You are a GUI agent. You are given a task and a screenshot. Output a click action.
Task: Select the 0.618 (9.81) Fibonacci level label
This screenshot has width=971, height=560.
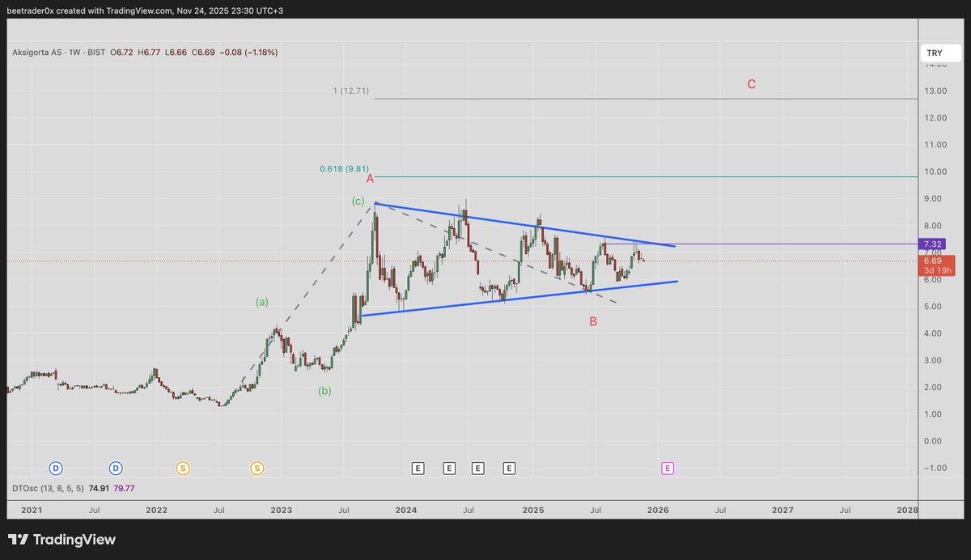[344, 169]
